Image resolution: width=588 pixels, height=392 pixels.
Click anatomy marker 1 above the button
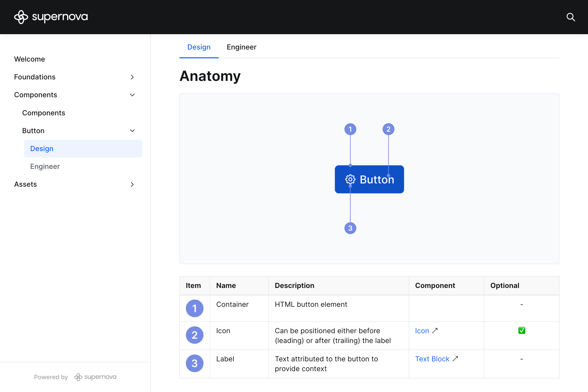tap(350, 129)
